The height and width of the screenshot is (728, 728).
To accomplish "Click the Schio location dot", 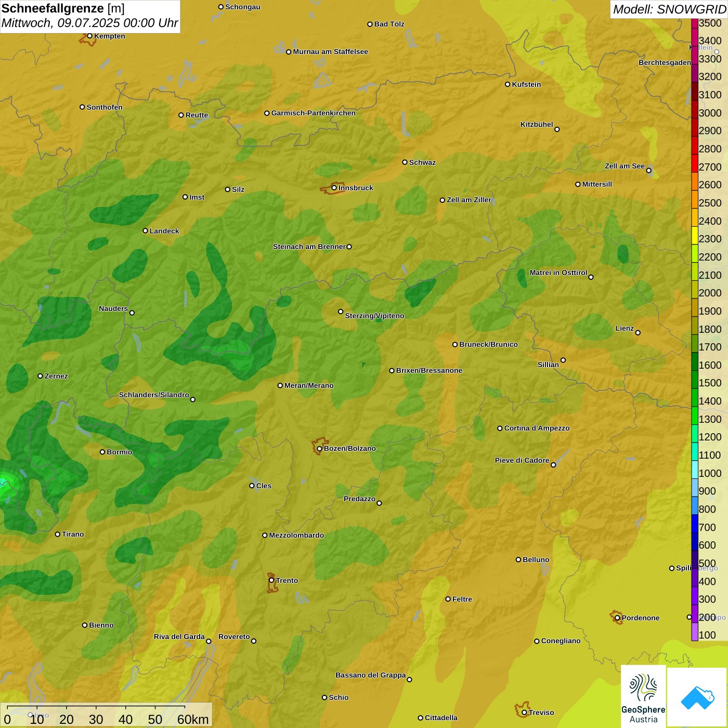I will (324, 697).
